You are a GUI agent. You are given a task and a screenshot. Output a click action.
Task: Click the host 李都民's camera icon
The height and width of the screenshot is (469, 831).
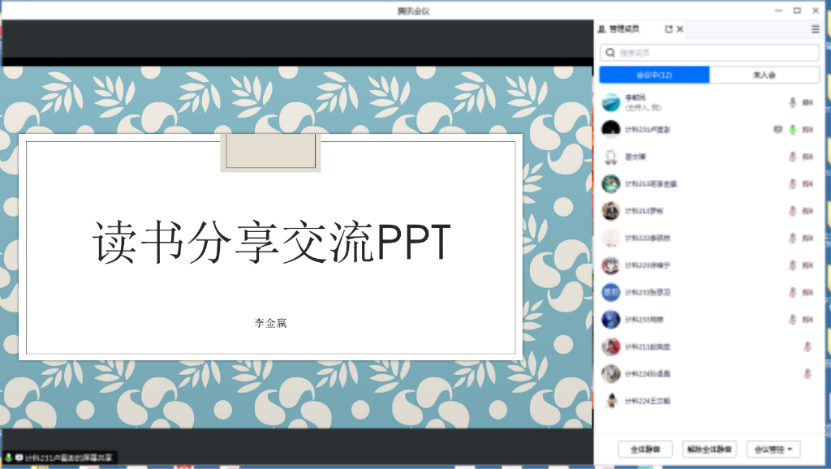pyautogui.click(x=806, y=102)
